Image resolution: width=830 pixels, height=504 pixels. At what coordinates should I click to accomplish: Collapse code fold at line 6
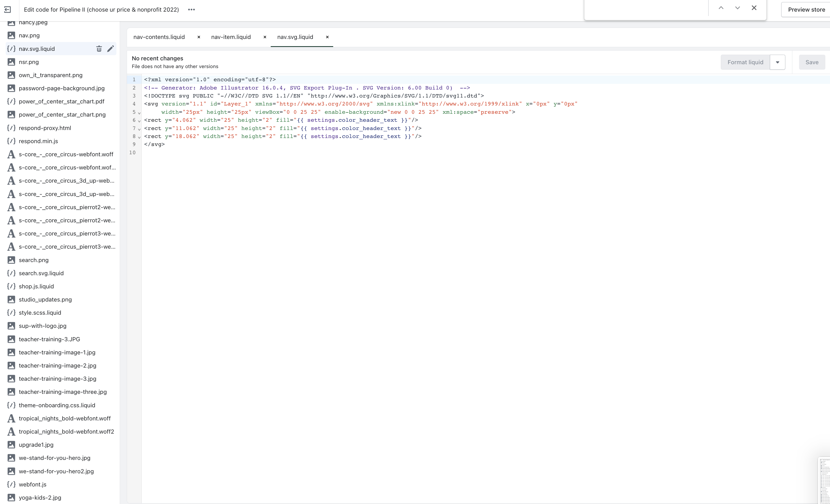(x=139, y=121)
